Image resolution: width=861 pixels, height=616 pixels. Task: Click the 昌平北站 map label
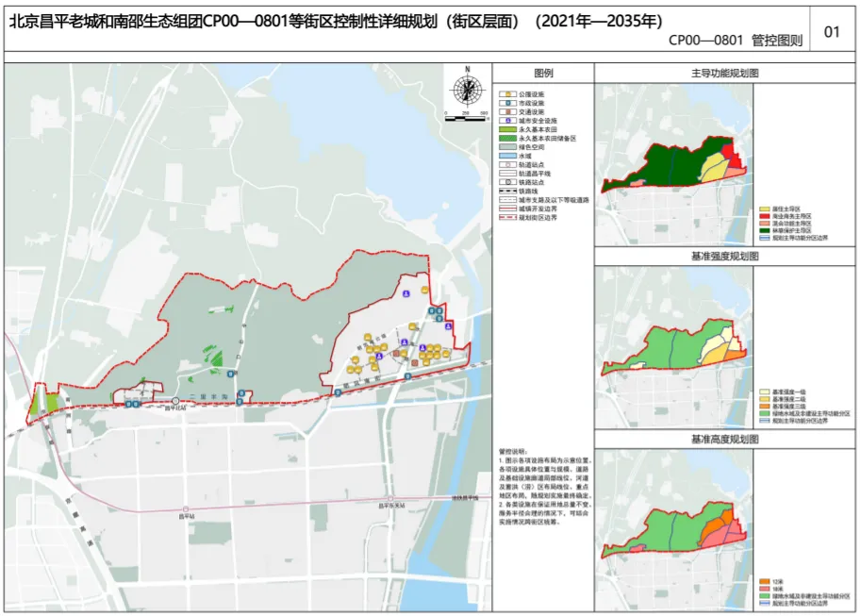pyautogui.click(x=175, y=408)
